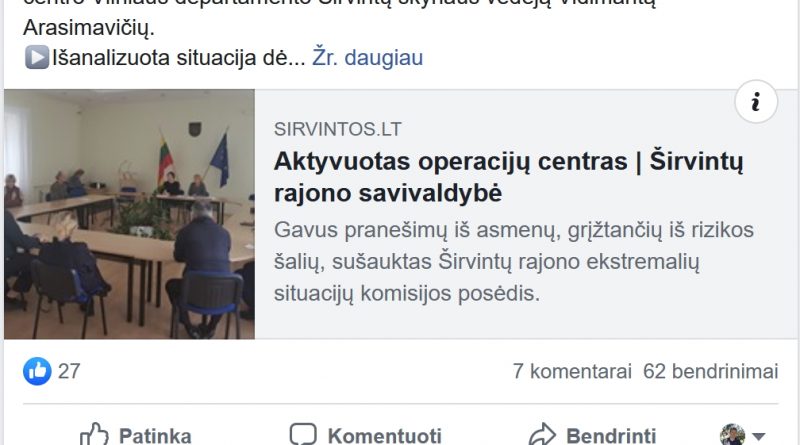The image size is (800, 445).
Task: Click the link description starting Gavus pranešimų
Action: pyautogui.click(x=514, y=262)
